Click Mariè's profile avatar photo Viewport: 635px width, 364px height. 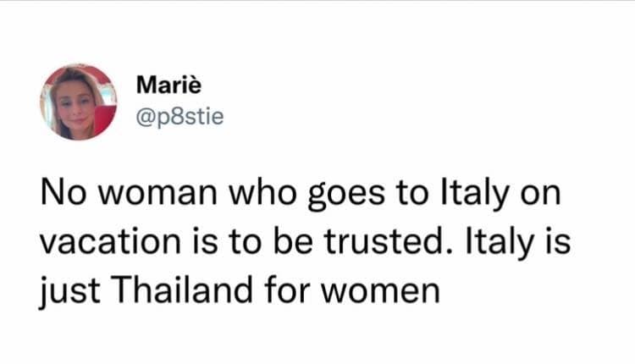(x=77, y=102)
